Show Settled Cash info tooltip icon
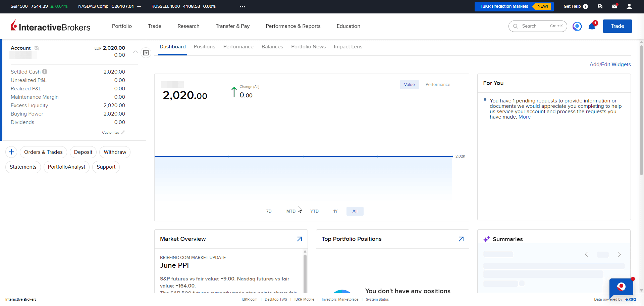Screen dimensions: 644x306 coord(45,72)
